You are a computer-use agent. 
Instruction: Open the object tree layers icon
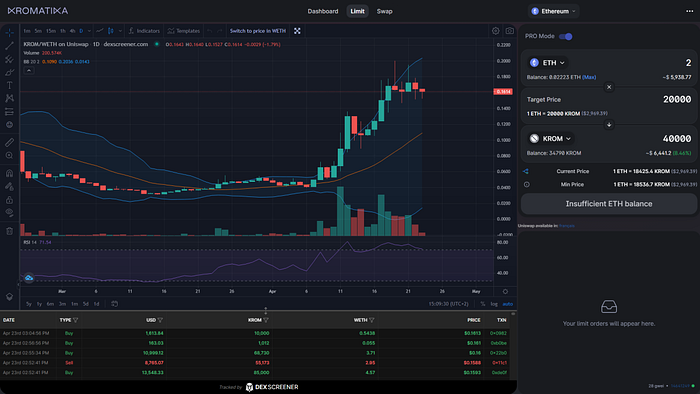click(x=9, y=297)
